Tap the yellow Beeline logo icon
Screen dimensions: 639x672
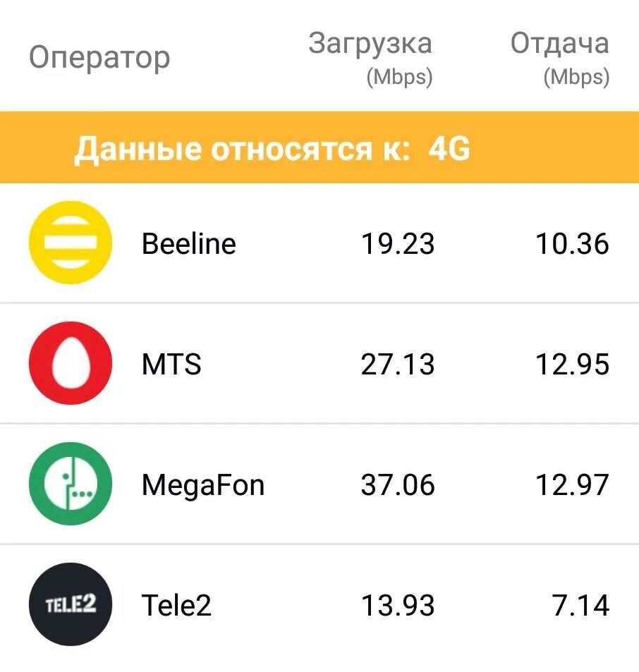pyautogui.click(x=71, y=243)
